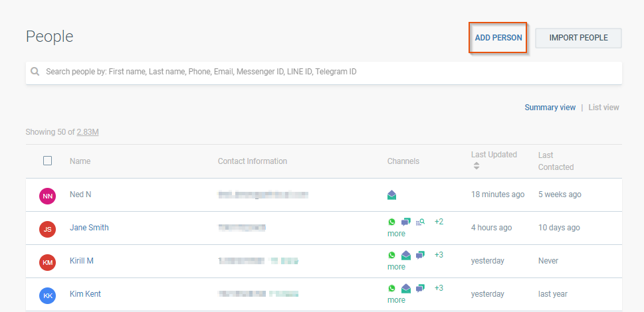Switch to Summary view
The image size is (644, 312).
pos(550,108)
